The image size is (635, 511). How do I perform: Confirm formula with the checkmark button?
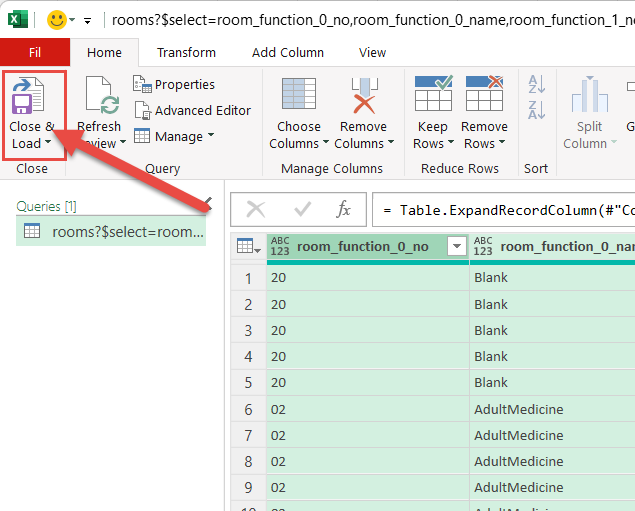point(302,209)
